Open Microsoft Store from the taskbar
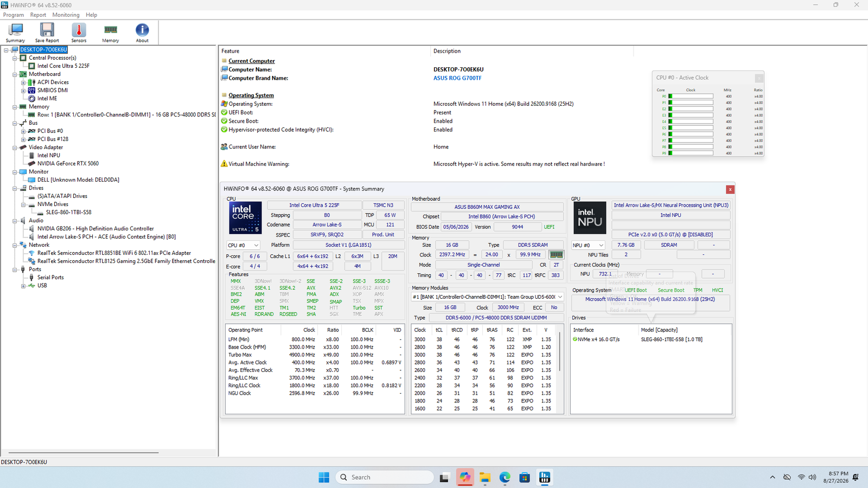 tap(525, 477)
